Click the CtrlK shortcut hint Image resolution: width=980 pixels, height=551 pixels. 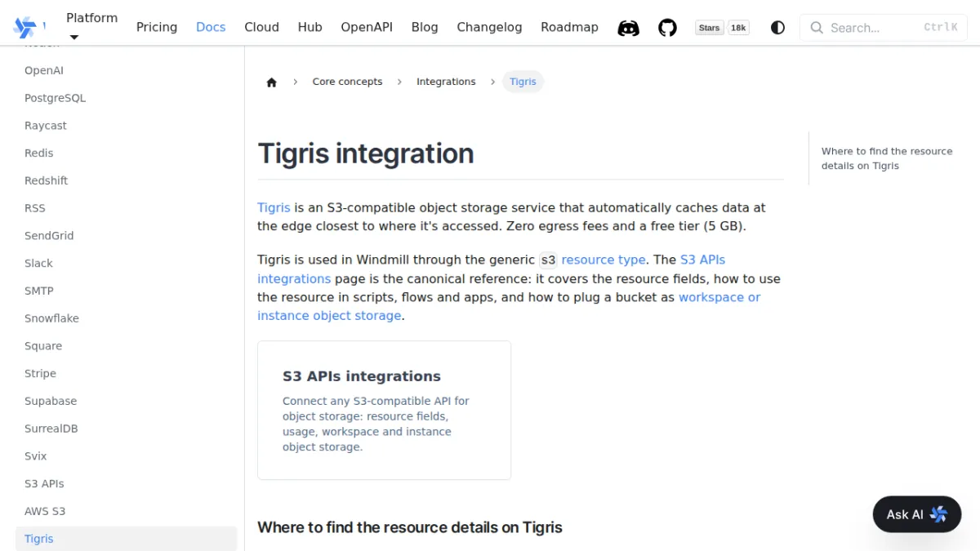pyautogui.click(x=940, y=28)
